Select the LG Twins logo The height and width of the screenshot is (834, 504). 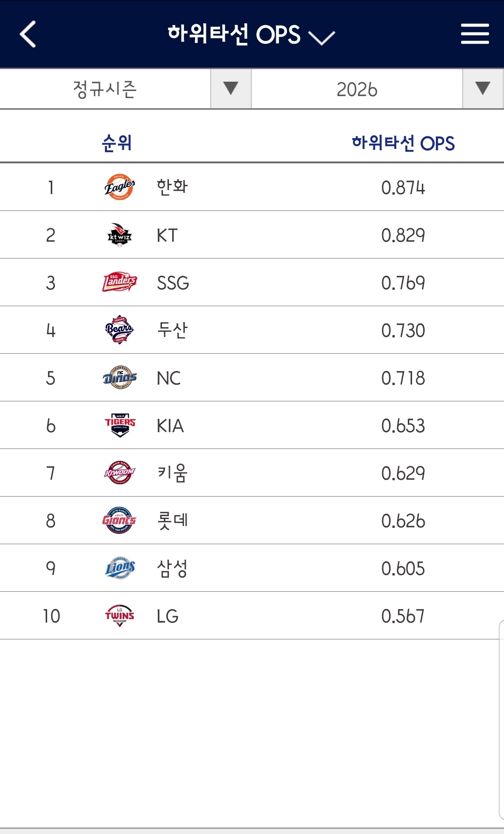coord(119,616)
